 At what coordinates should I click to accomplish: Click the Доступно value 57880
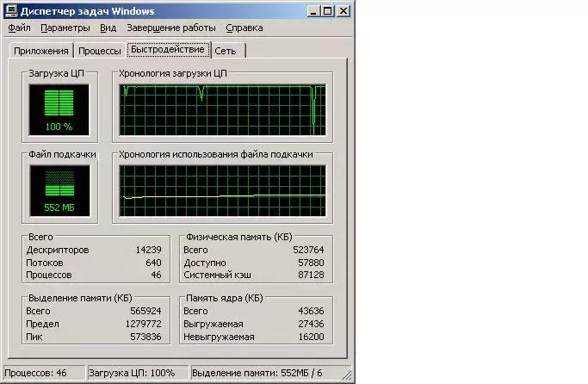coord(311,263)
